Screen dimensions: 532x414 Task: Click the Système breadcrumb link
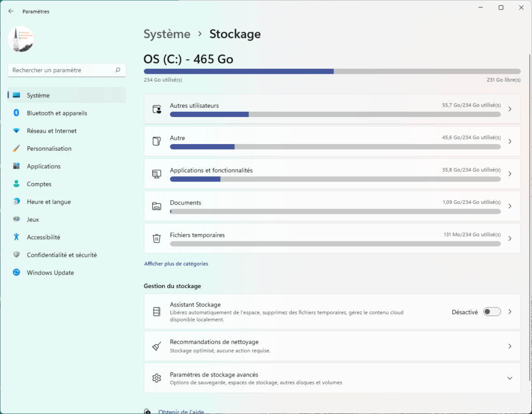tap(167, 34)
